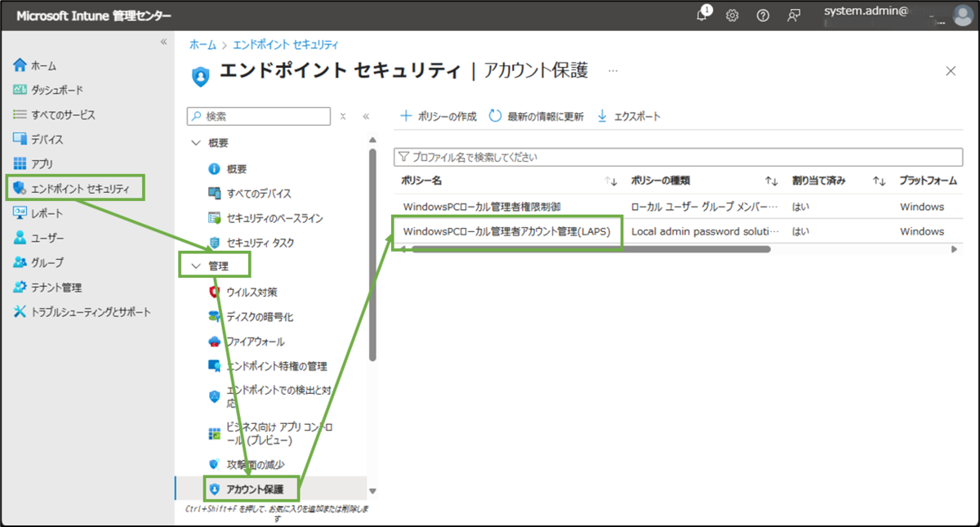Click the レポート icon in sidebar

coord(20,213)
